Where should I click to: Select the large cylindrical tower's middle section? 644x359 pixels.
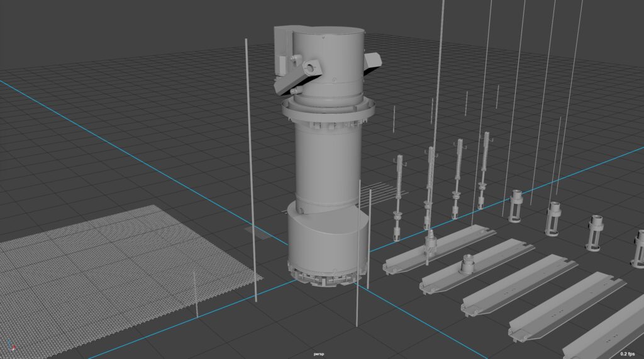(328, 164)
